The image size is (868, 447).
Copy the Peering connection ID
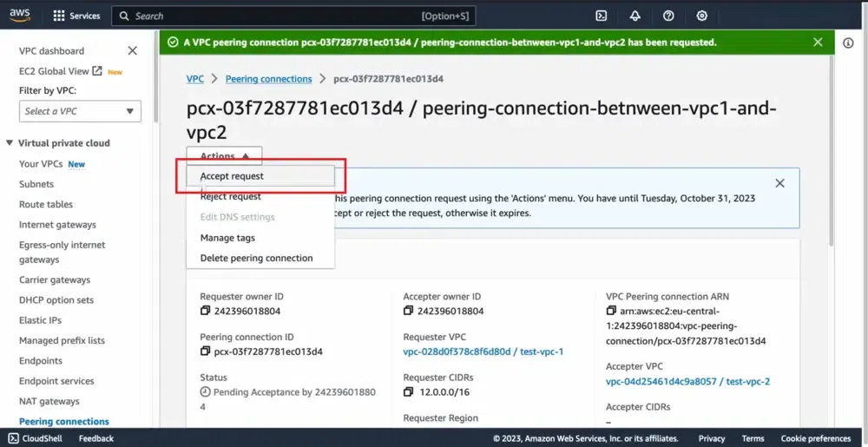(x=206, y=352)
